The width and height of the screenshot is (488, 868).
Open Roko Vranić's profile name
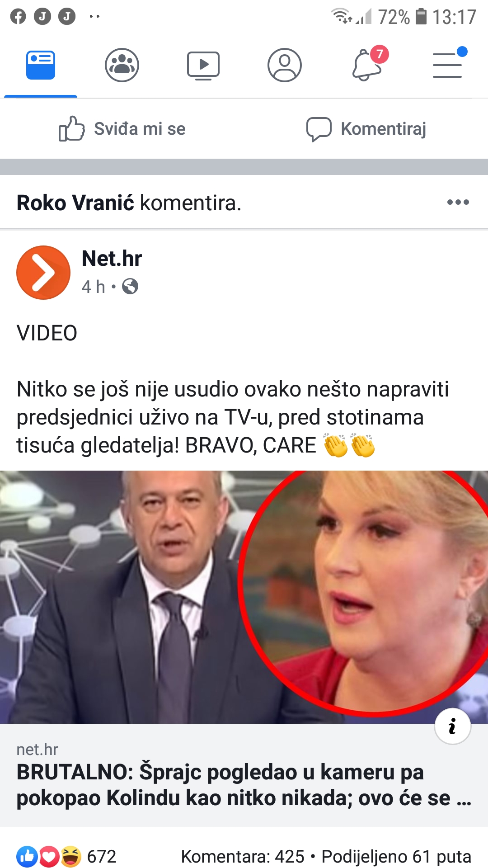(x=75, y=203)
